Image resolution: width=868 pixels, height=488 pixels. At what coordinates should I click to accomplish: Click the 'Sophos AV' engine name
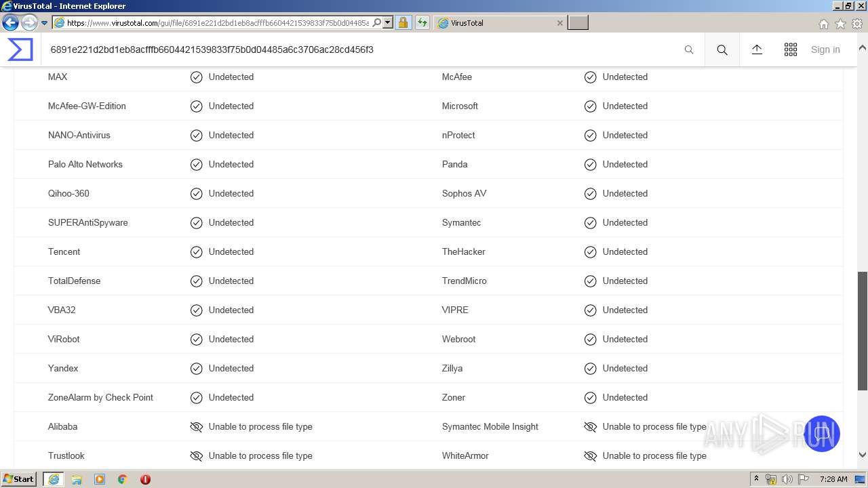click(464, 193)
